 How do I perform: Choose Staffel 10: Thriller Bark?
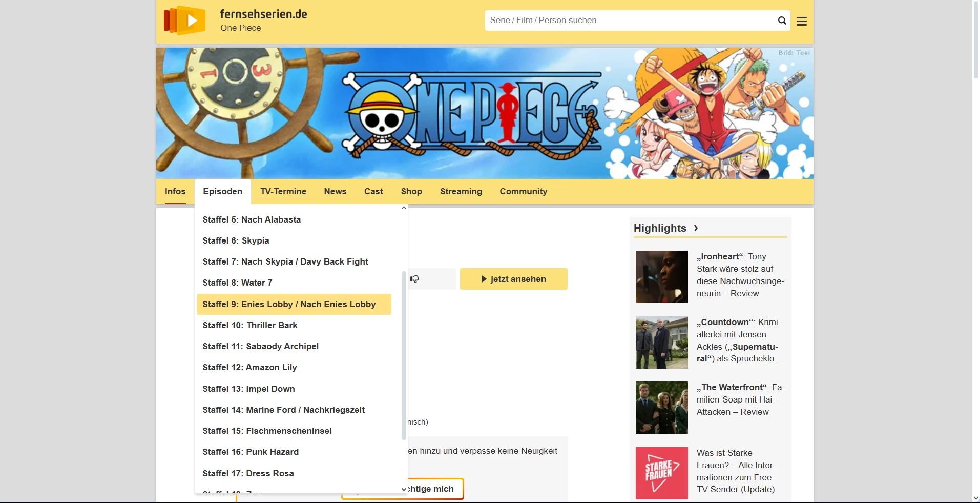pos(294,325)
